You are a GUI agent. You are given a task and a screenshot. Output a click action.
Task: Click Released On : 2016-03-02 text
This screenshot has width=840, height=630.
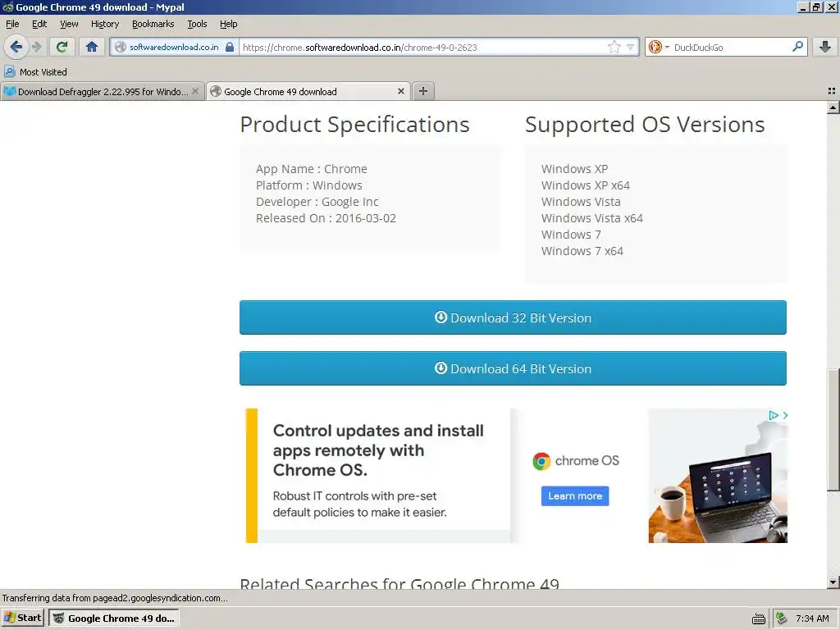tap(326, 218)
